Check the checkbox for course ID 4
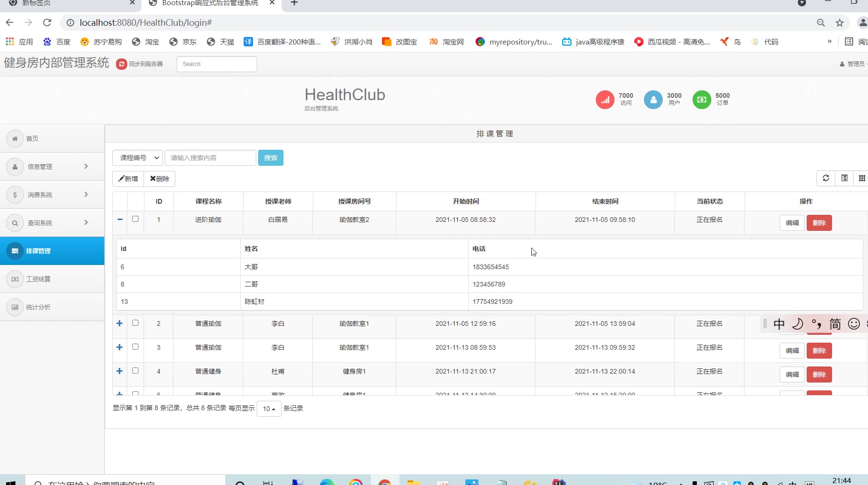The width and height of the screenshot is (868, 485). (x=136, y=371)
